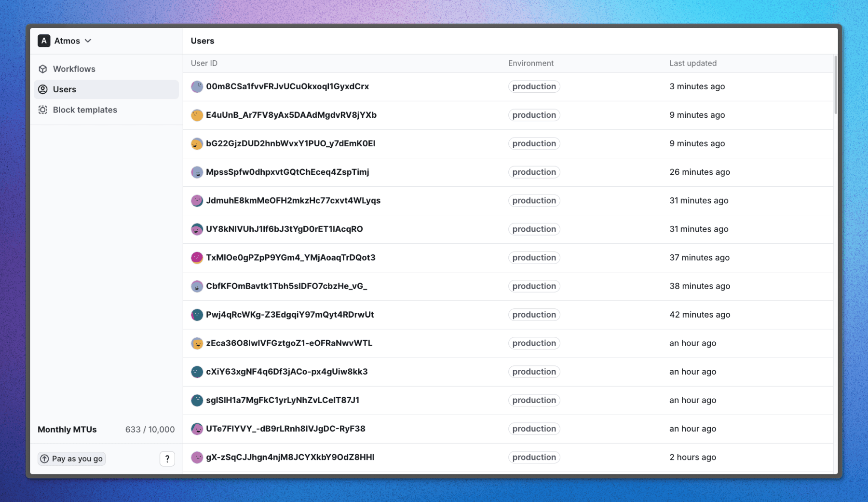Switch to the Users section in the sidebar
Screen dimensions: 868x502
click(64, 89)
